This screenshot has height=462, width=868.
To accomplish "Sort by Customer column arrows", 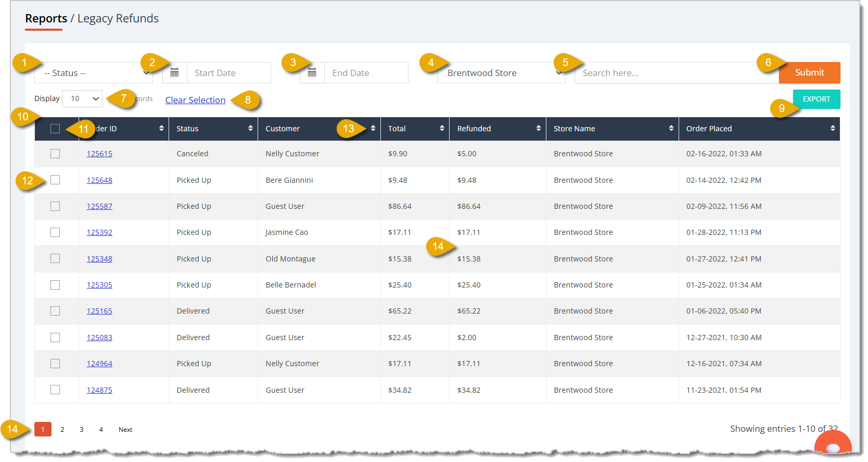I will tap(373, 128).
